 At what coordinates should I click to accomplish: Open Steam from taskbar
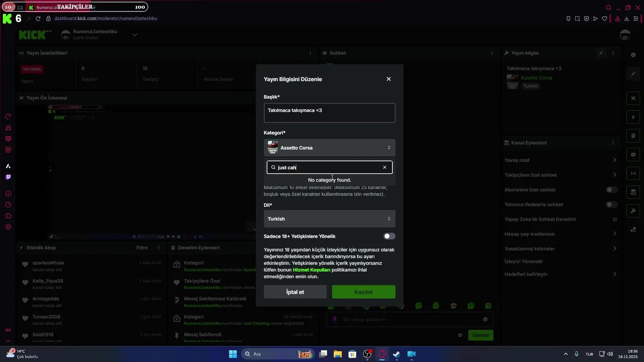click(396, 354)
